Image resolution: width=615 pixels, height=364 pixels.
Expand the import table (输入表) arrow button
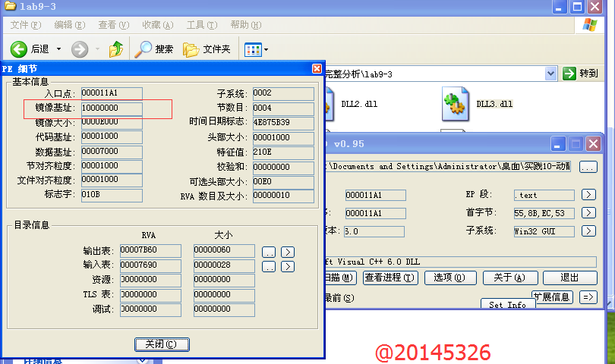(288, 266)
